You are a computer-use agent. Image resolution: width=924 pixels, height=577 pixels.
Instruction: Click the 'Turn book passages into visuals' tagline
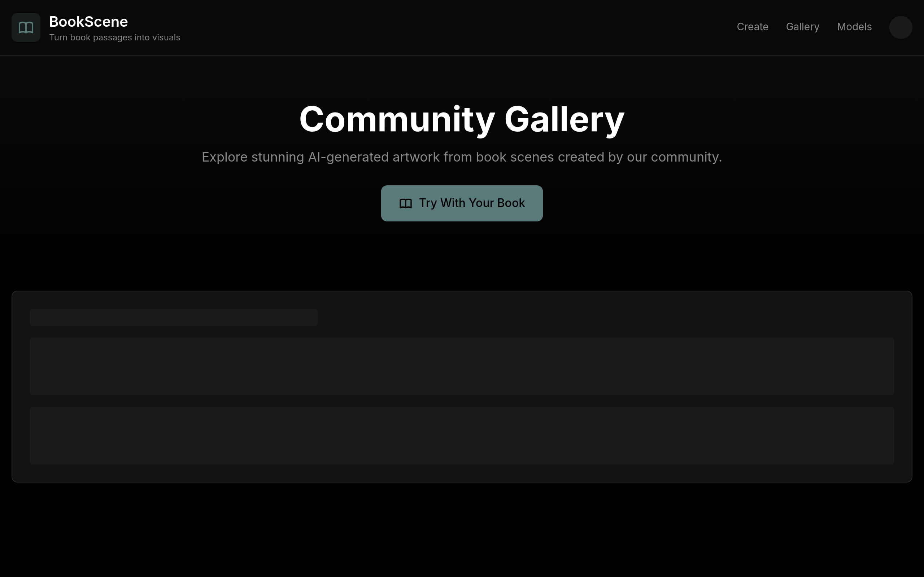pos(114,38)
